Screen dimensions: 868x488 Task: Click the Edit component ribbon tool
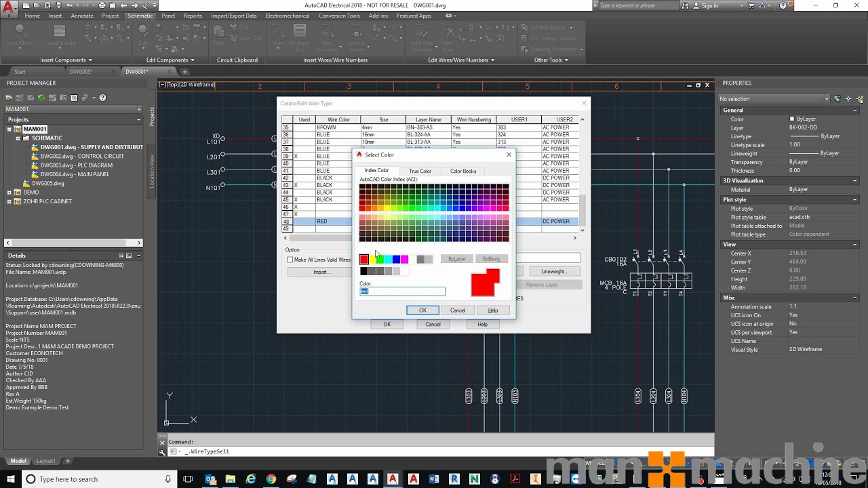pos(143,35)
